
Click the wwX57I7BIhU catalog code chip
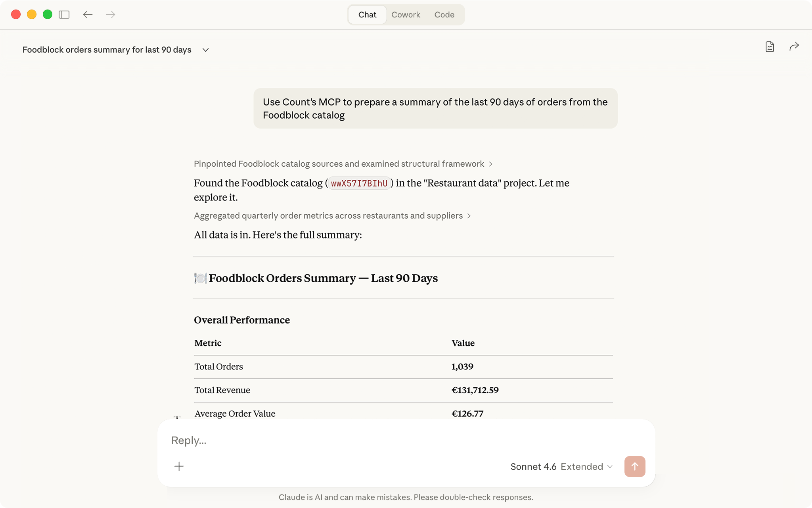coord(359,183)
